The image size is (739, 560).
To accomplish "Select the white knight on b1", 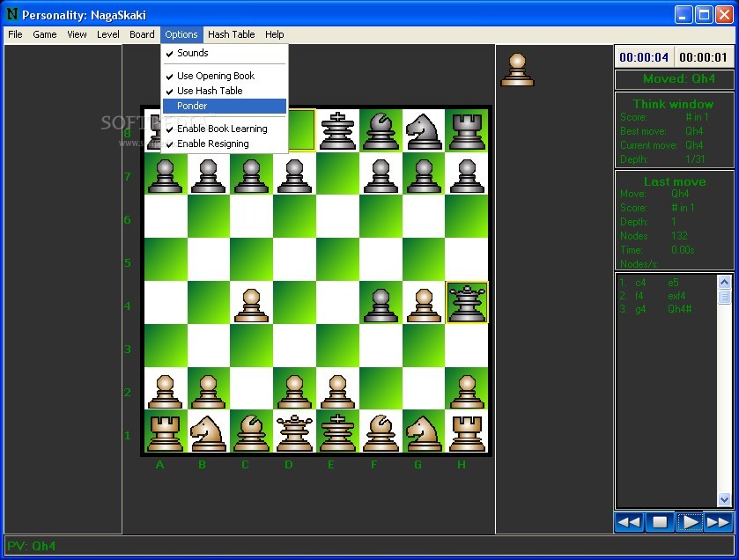I will [208, 432].
